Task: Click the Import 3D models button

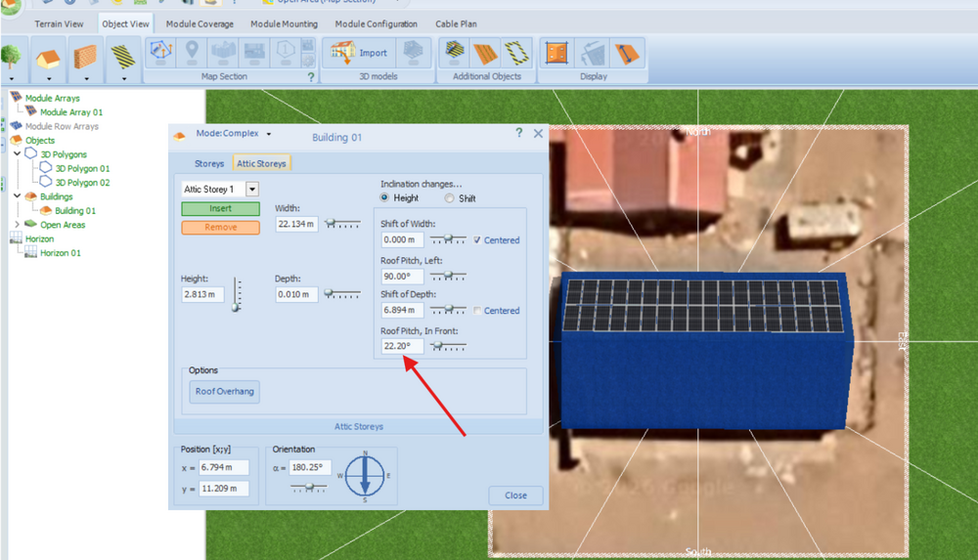Action: [359, 53]
